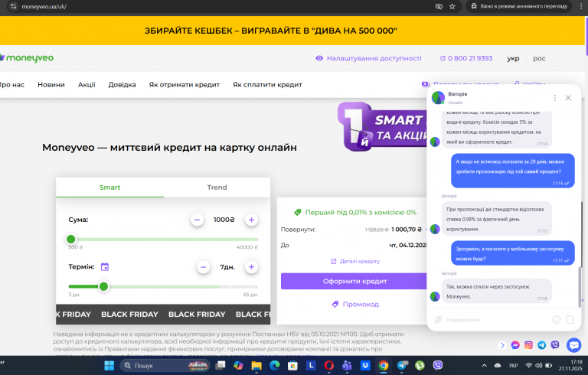
Task: Bookmark this page with the star icon
Action: [x=452, y=6]
